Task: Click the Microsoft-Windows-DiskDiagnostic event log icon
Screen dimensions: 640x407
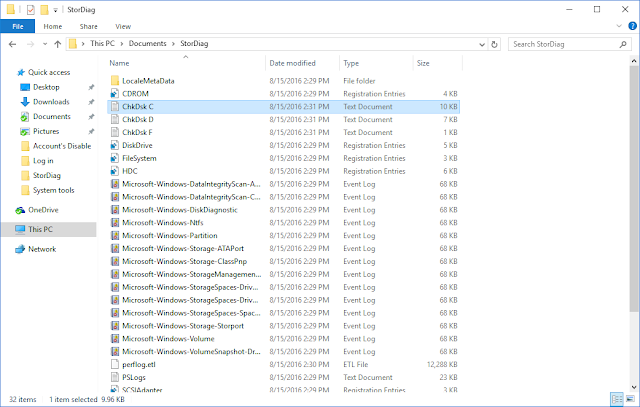Action: (x=115, y=210)
